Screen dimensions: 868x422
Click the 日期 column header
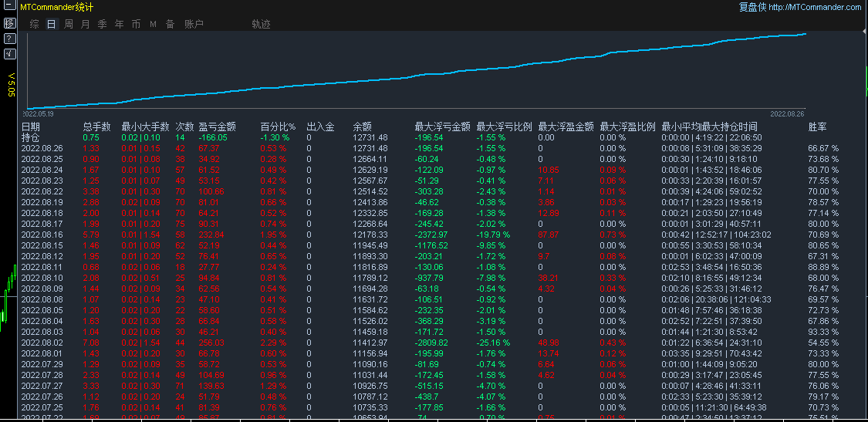[31, 127]
